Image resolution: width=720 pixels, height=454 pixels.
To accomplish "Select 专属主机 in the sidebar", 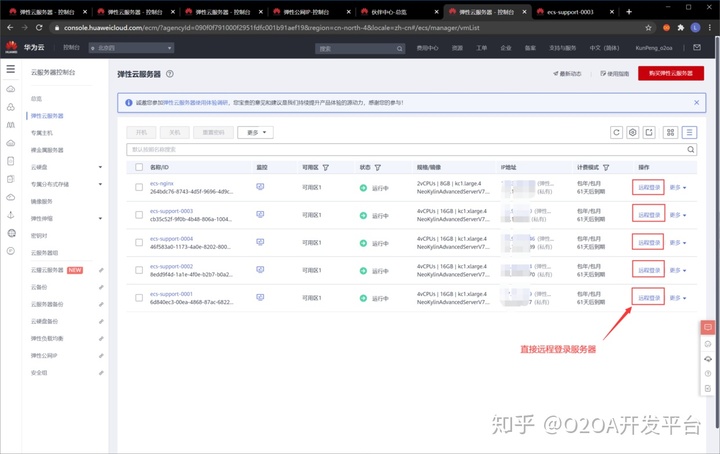I will (x=42, y=133).
